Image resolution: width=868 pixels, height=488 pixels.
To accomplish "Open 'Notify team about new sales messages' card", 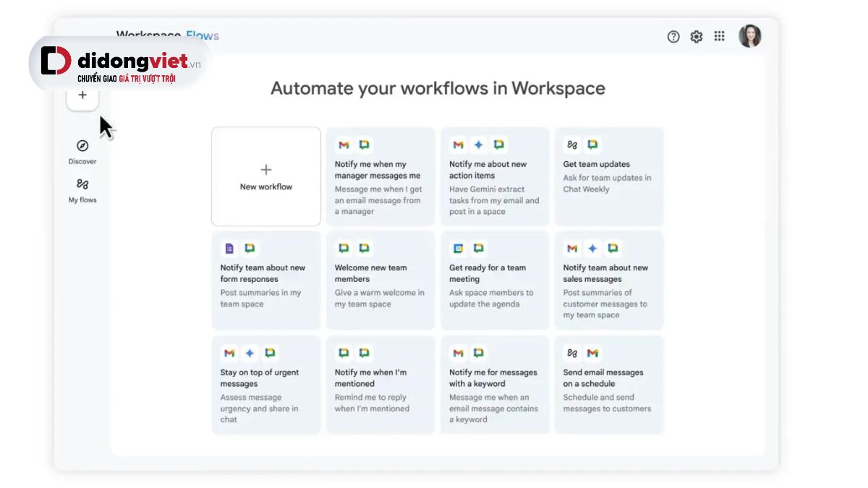I will (x=608, y=281).
